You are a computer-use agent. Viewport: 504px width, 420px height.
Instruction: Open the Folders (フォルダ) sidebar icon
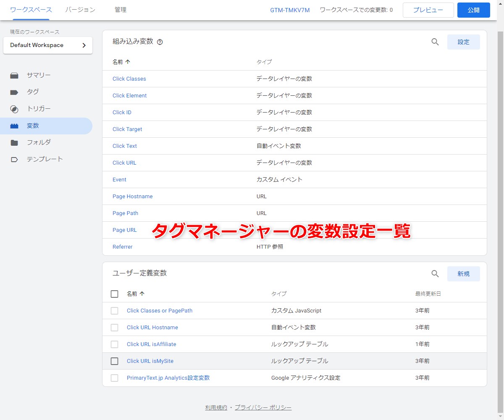pyautogui.click(x=14, y=143)
